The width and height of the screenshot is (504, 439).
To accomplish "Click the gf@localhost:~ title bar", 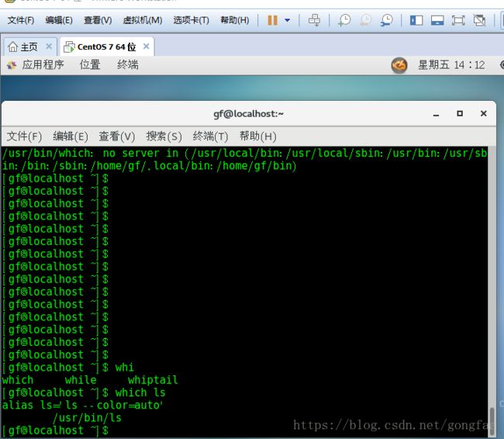I will coord(248,114).
